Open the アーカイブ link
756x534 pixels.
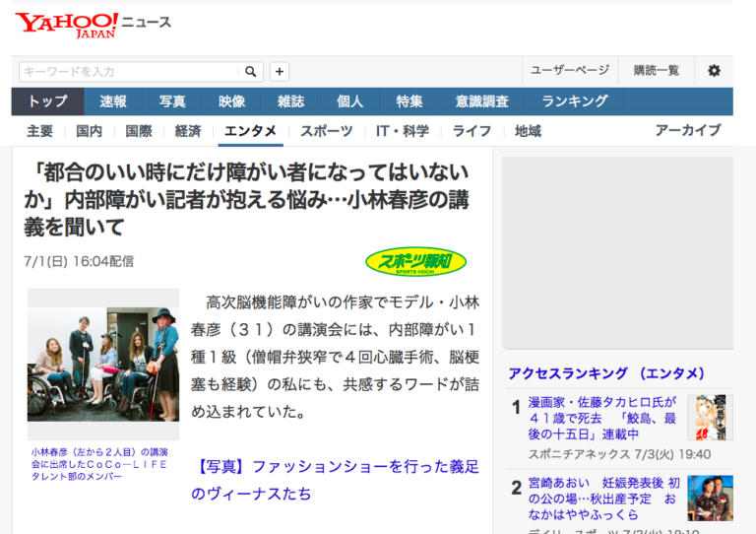pyautogui.click(x=688, y=131)
